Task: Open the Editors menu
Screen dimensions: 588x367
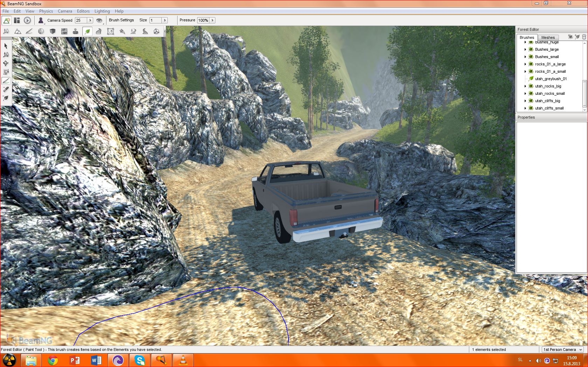Action: point(83,11)
